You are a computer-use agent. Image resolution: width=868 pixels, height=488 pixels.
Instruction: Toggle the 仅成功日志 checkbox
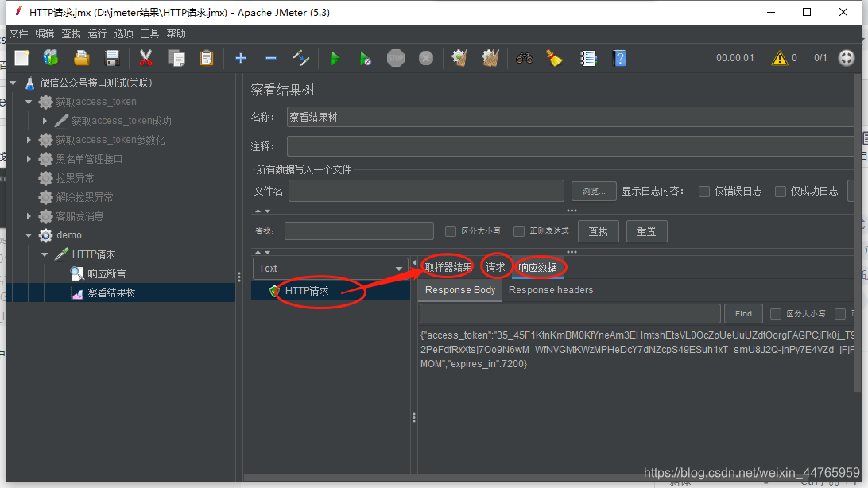(781, 192)
